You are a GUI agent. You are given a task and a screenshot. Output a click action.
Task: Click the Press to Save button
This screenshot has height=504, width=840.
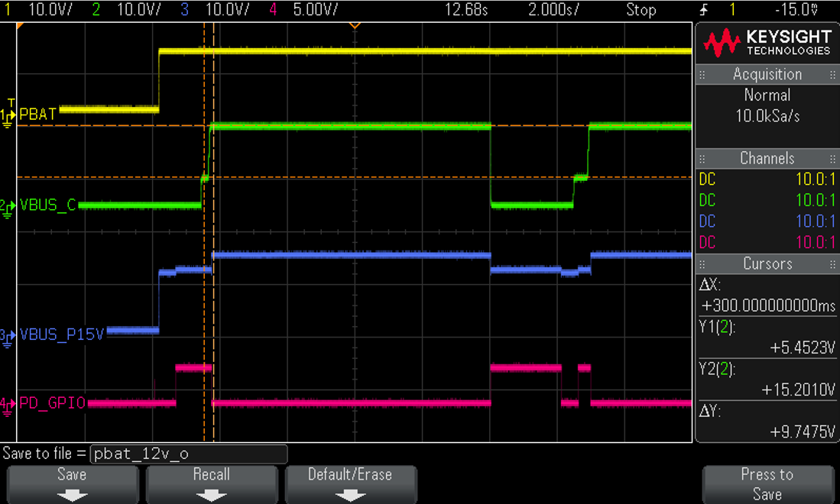tap(767, 485)
